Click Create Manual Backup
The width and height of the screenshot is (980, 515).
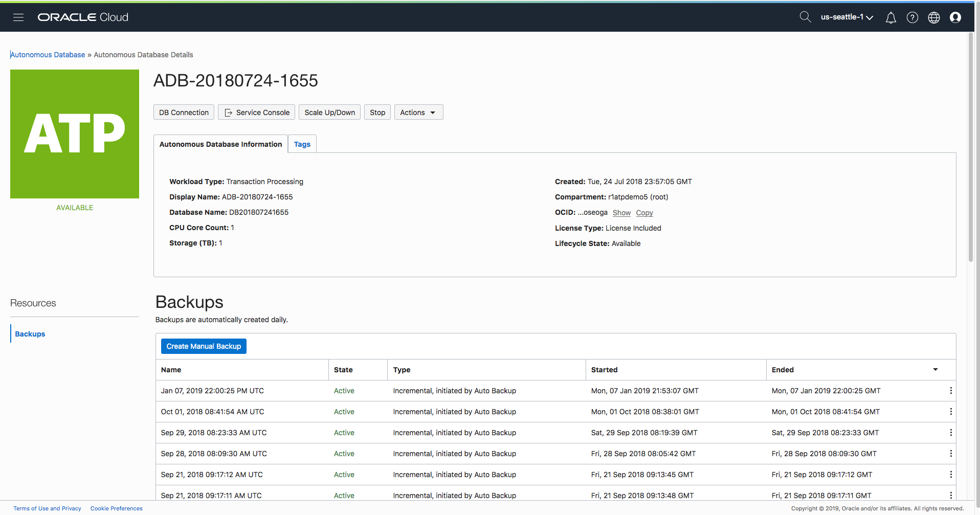click(204, 346)
